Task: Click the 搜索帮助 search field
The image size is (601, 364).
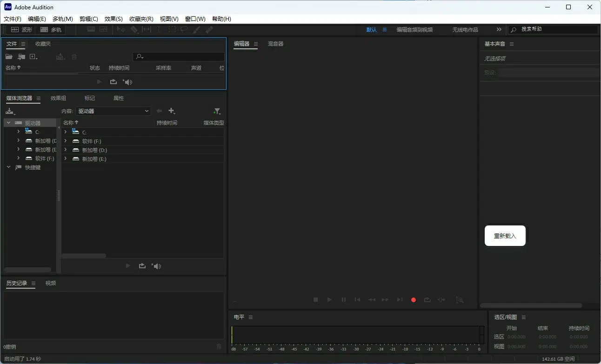Action: click(556, 29)
